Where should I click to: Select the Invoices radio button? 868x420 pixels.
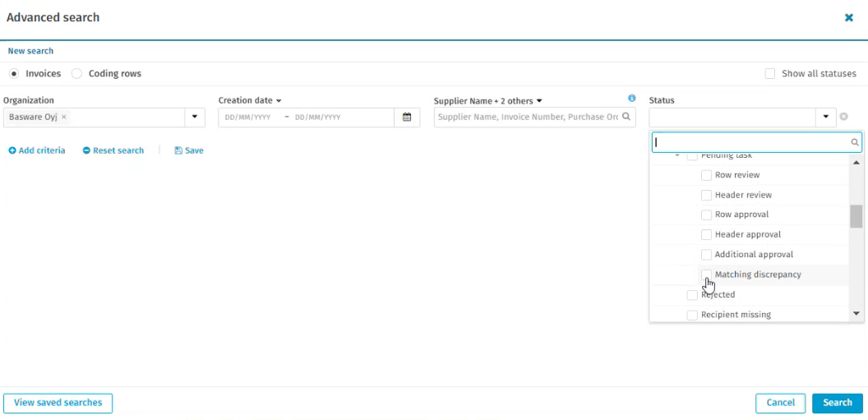pos(15,74)
